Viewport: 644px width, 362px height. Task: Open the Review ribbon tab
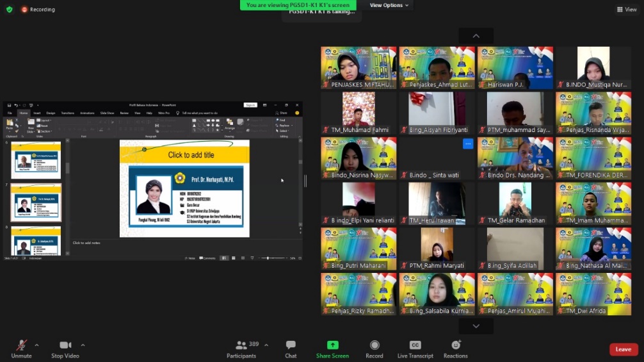click(x=124, y=113)
